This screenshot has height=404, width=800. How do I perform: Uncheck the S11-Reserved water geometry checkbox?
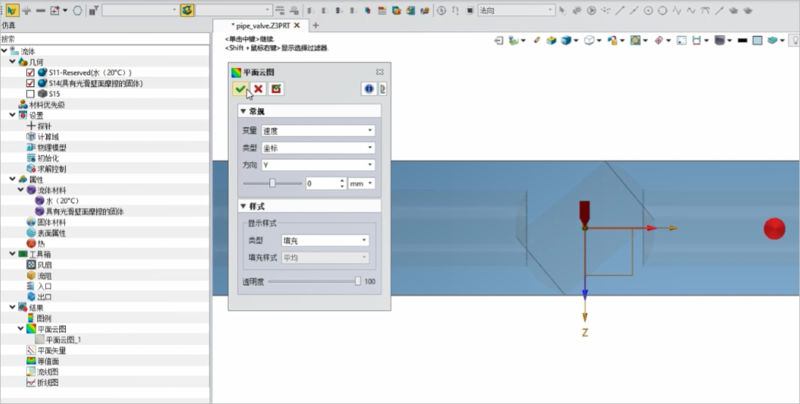(30, 73)
